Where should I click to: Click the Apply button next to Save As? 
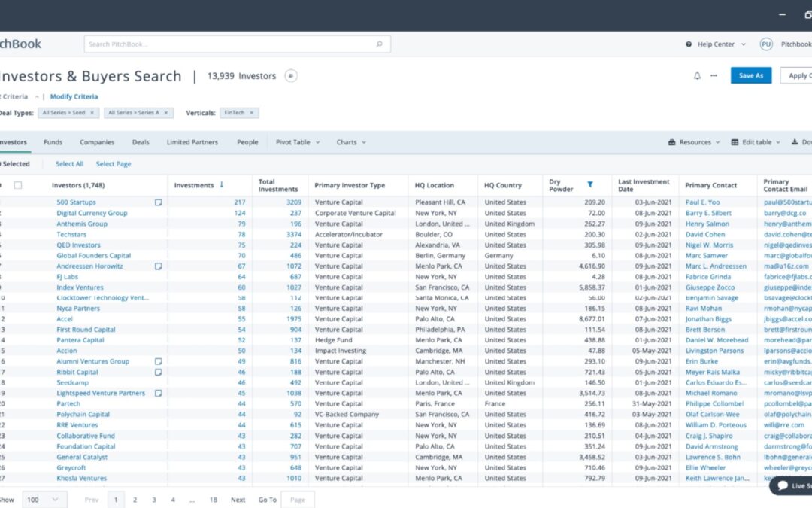(x=798, y=75)
